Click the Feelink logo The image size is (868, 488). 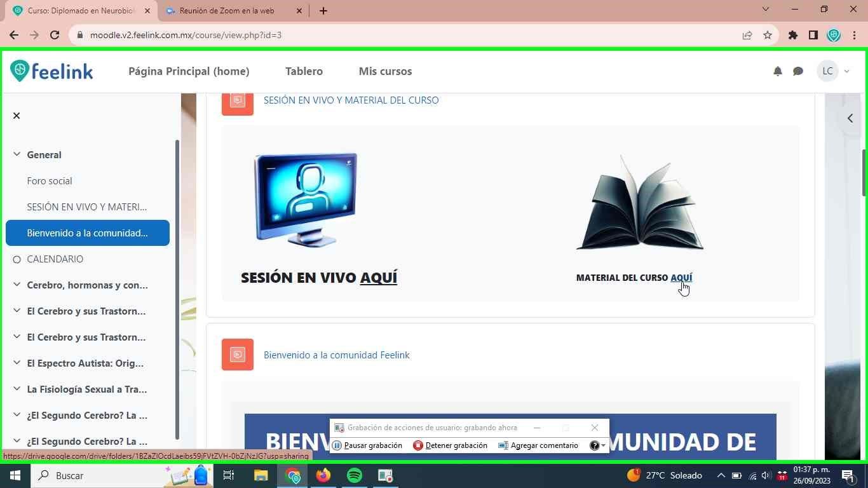[51, 71]
